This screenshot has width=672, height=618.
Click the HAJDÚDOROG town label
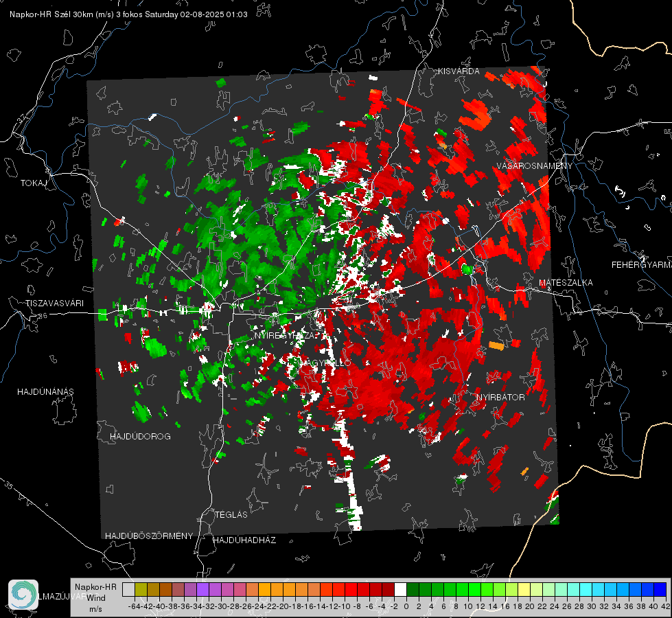tap(140, 437)
